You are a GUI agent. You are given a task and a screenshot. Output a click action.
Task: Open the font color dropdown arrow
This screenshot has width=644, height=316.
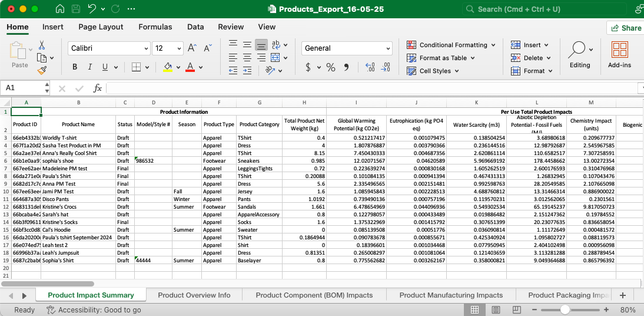pyautogui.click(x=201, y=67)
